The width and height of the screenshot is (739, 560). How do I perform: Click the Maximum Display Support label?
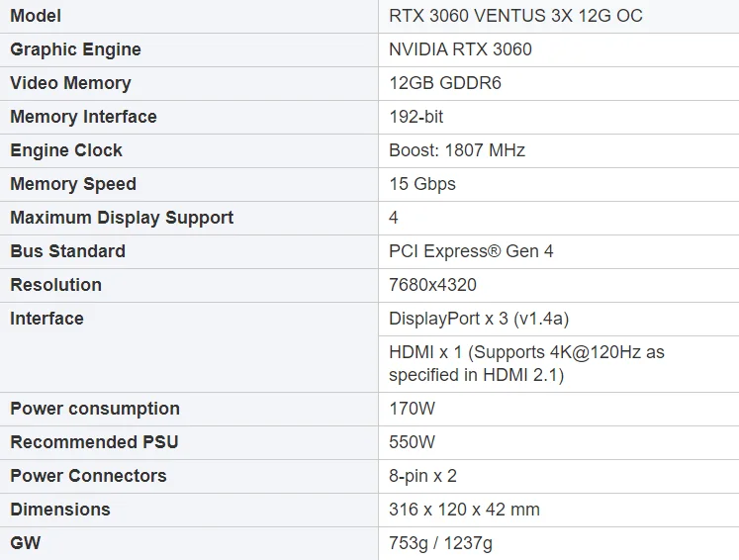click(122, 218)
